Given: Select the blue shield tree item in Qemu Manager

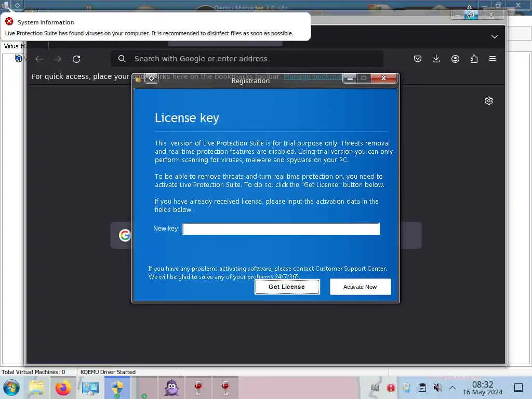Looking at the screenshot, I should (x=18, y=59).
